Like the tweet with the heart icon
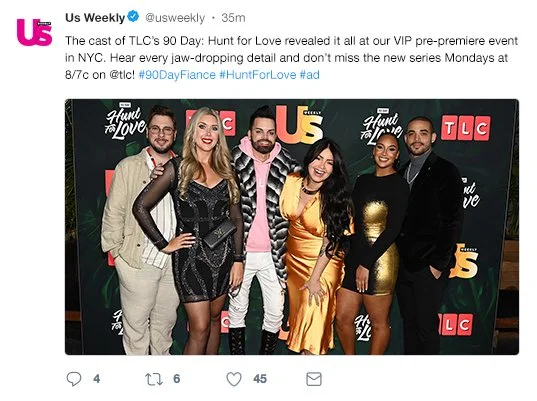Image resolution: width=537 pixels, height=401 pixels. pos(234,379)
